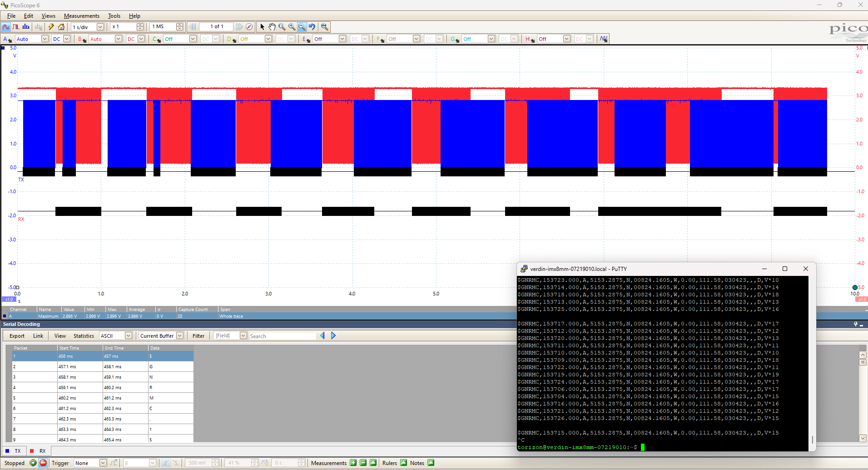Select the TX decoder tab
This screenshot has width=868, height=470.
click(13, 451)
